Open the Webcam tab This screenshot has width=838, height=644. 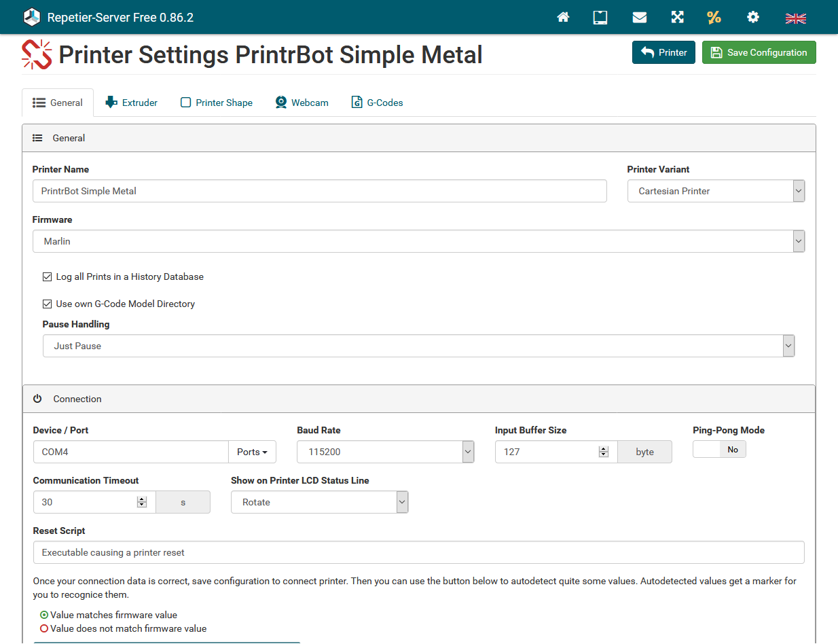click(x=302, y=103)
